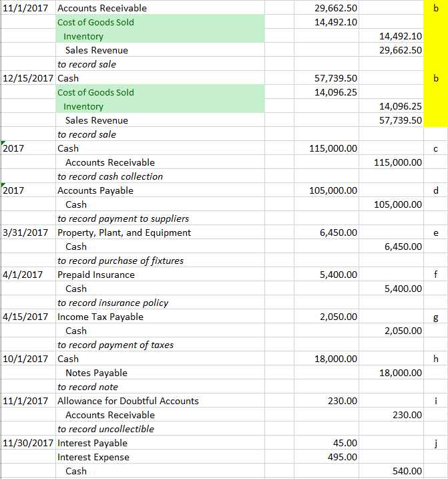Click the Accounts Payable account cell

click(160, 190)
